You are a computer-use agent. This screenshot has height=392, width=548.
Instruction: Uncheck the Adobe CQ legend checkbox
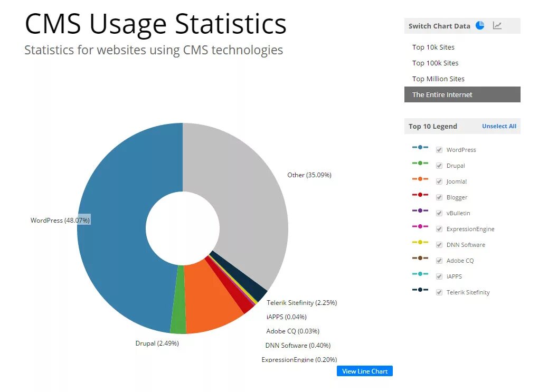439,261
